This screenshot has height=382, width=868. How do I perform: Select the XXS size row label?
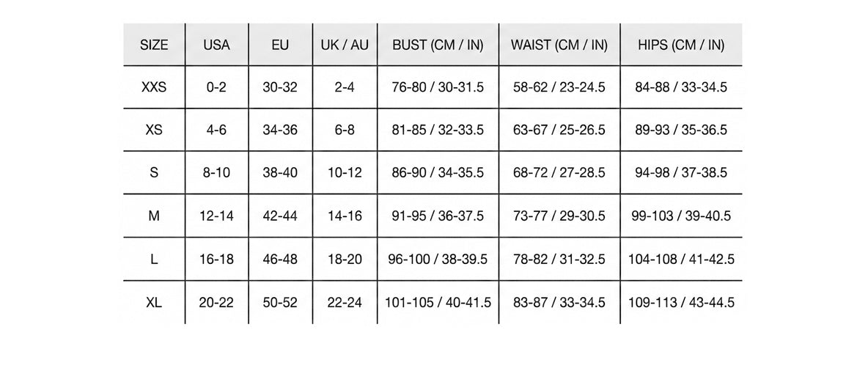(x=154, y=87)
